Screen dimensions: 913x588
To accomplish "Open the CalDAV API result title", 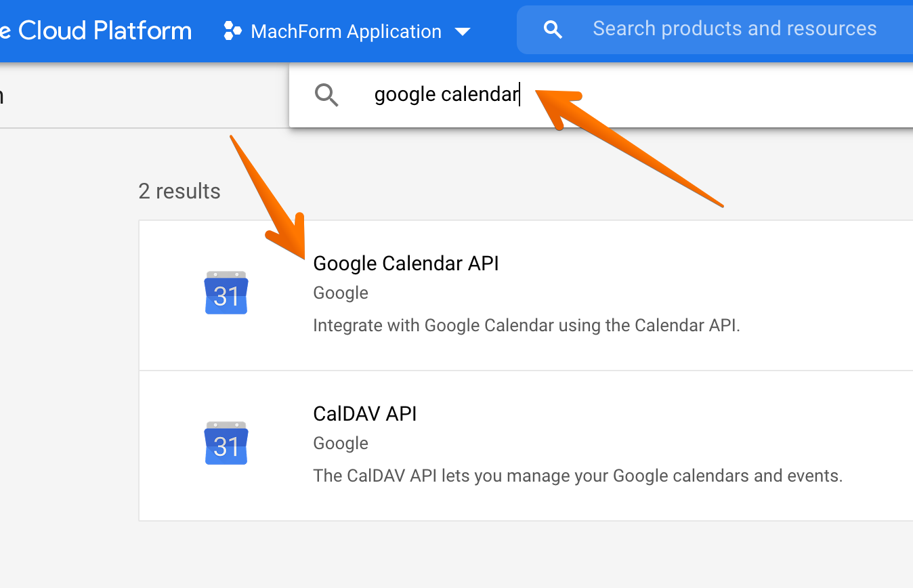I will point(364,414).
